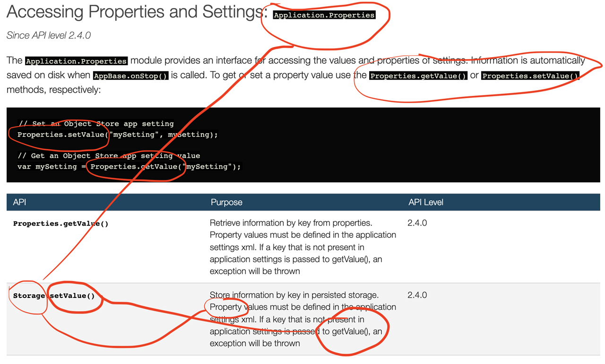Click the API Level column header

(x=426, y=202)
